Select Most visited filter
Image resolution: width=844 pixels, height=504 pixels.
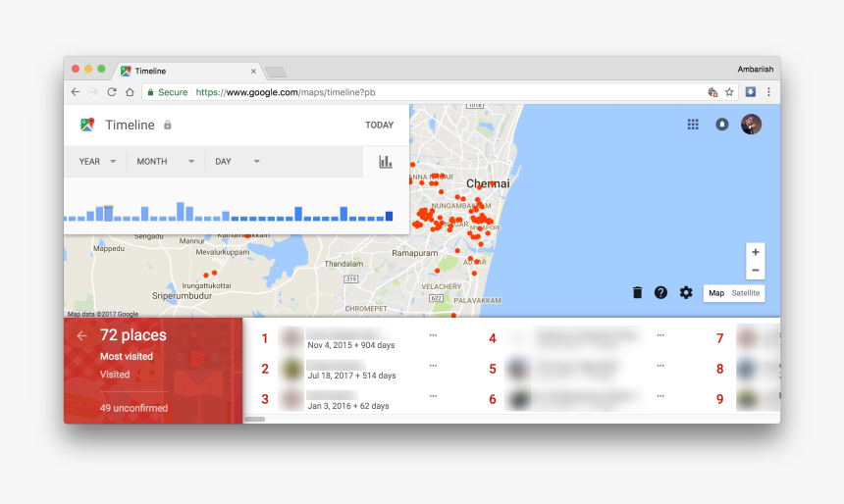pos(127,356)
